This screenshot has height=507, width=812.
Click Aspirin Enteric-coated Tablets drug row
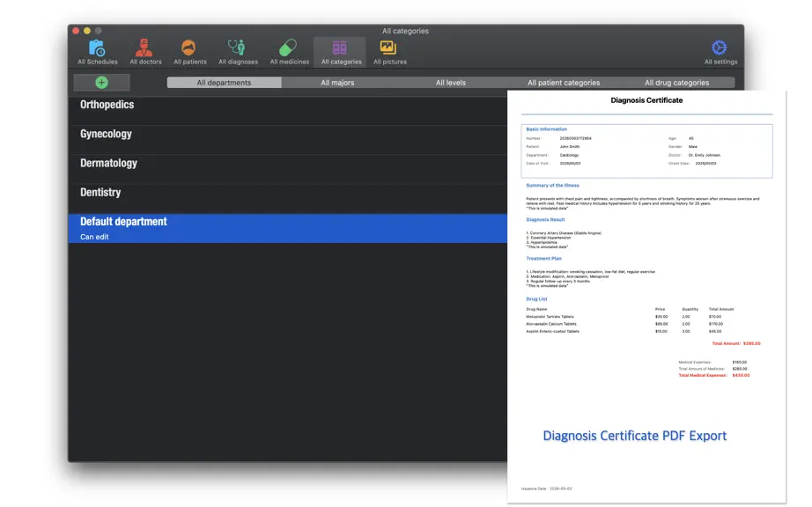pos(624,331)
